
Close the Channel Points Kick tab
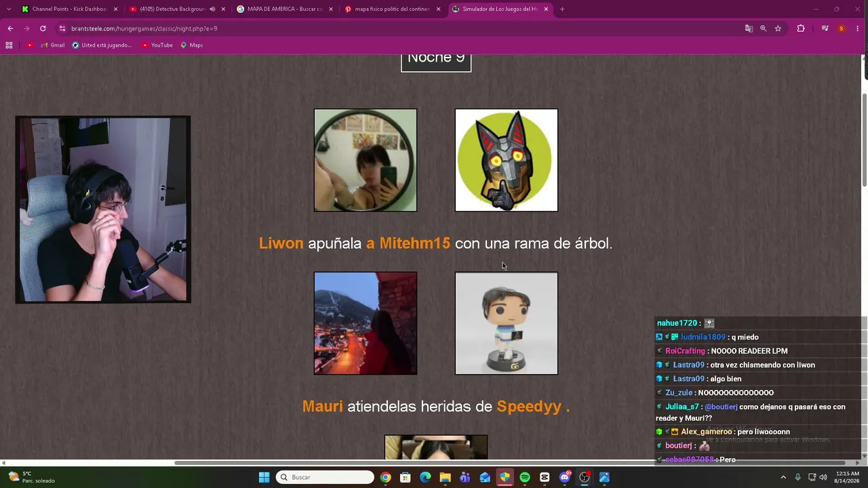[115, 9]
